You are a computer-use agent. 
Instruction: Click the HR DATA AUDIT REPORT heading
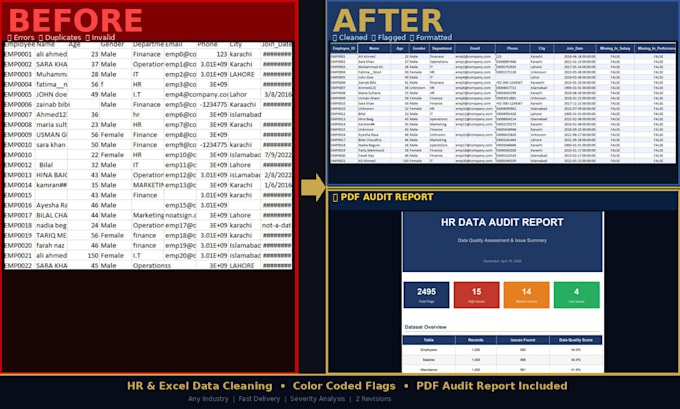(502, 222)
